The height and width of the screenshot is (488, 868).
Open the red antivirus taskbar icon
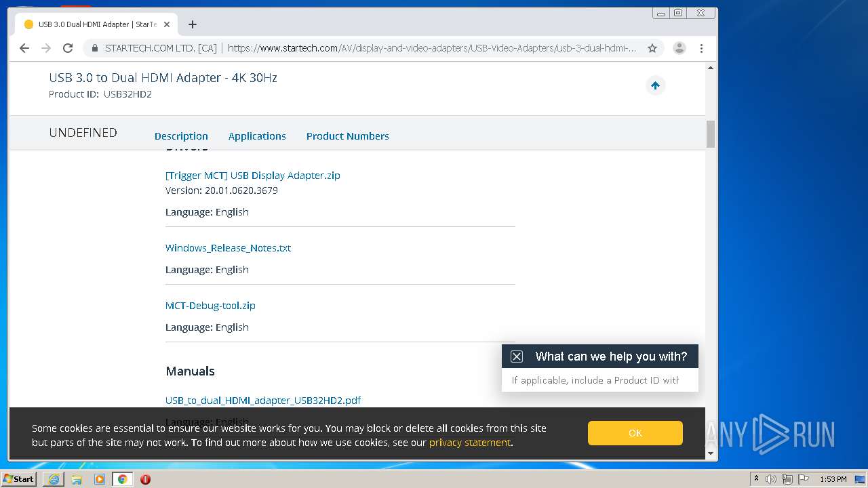coord(145,479)
